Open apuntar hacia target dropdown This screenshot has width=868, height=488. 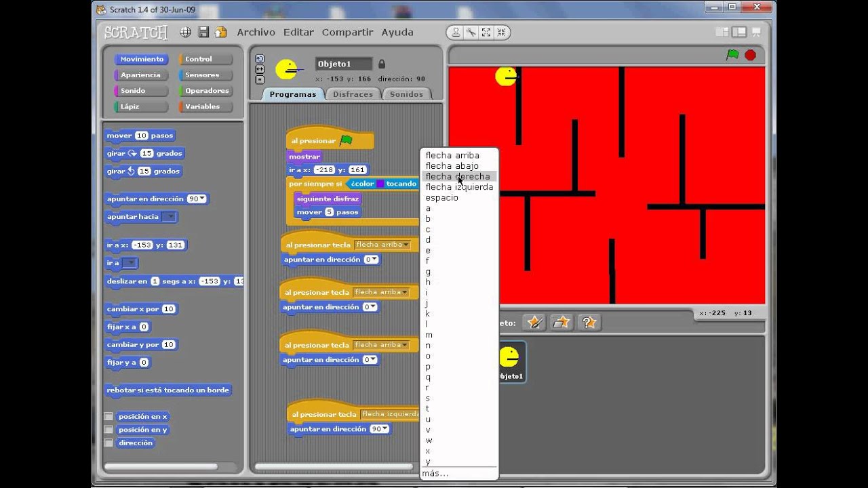pyautogui.click(x=169, y=217)
